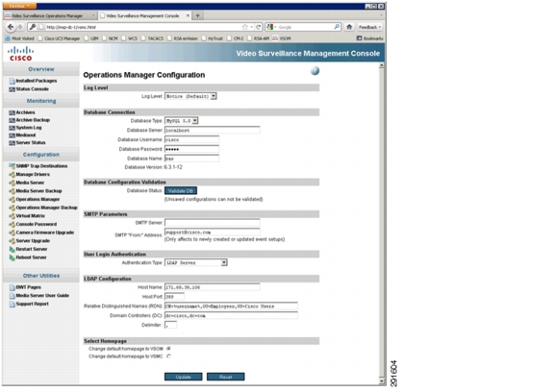
Task: Open the search engine selector dropdown
Action: tap(271, 27)
